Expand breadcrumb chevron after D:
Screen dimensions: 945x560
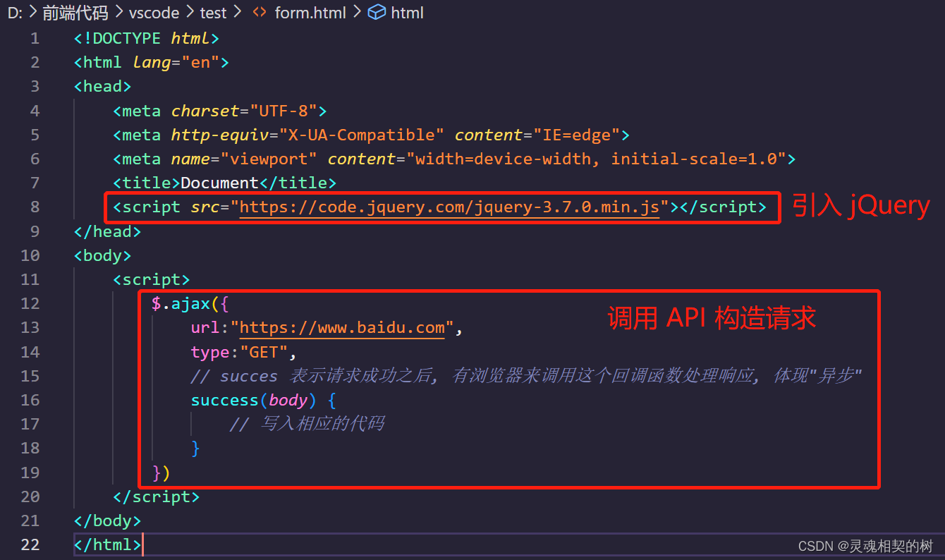coord(32,13)
